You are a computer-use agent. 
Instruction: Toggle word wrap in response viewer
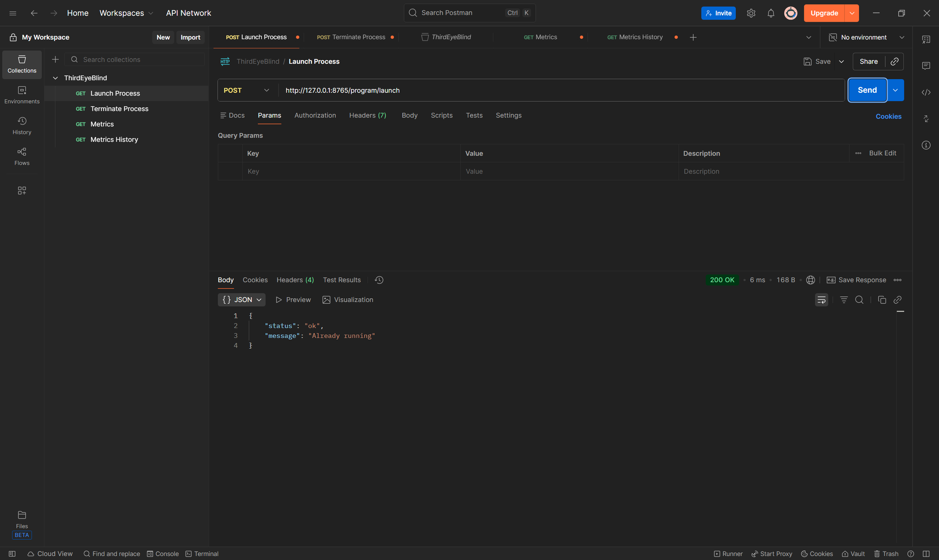(821, 300)
